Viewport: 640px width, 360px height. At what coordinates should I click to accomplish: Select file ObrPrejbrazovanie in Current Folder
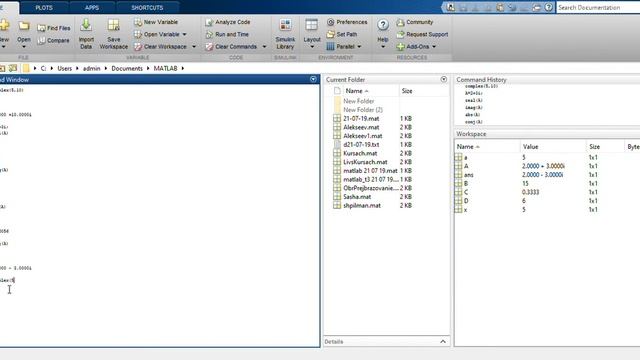point(371,188)
